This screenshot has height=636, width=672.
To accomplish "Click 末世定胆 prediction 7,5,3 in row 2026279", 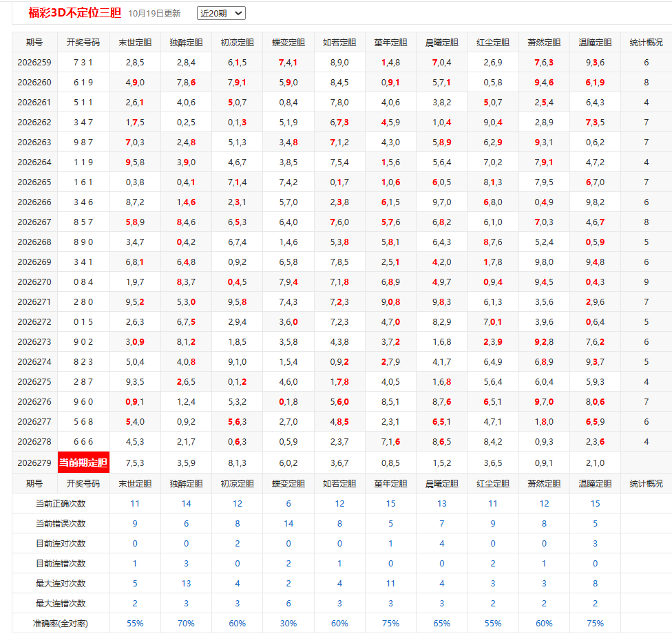I will click(135, 463).
